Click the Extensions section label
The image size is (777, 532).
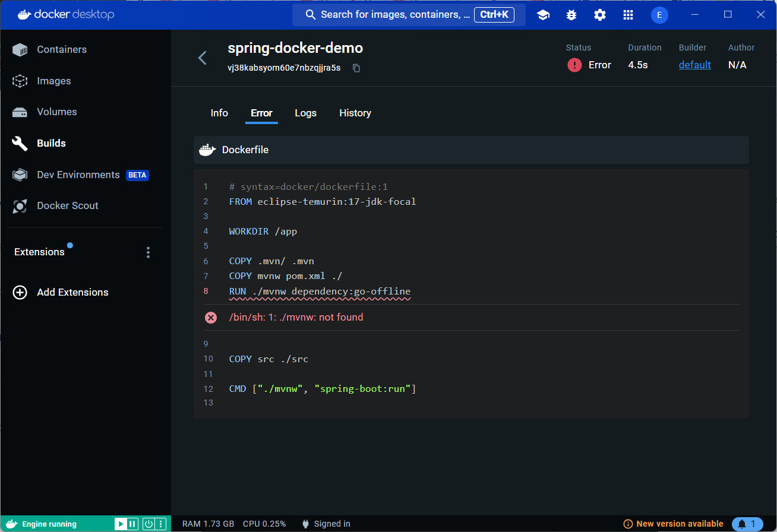(39, 252)
